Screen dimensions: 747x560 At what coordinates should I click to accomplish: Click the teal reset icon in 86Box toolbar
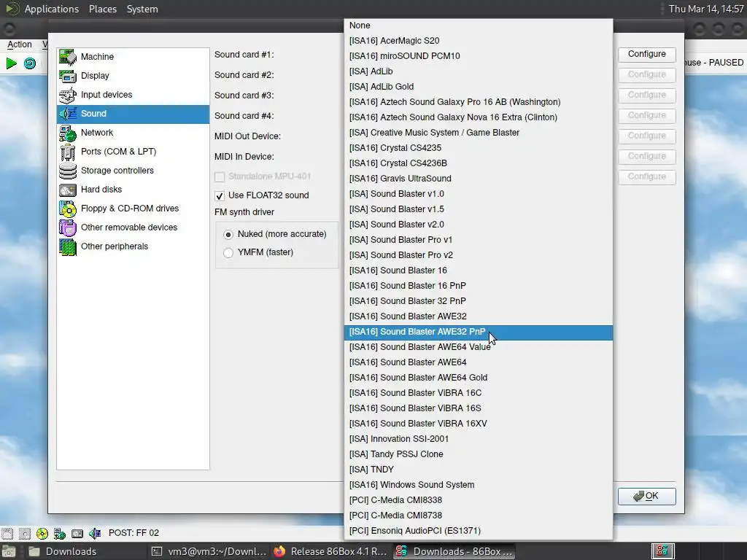(x=29, y=63)
